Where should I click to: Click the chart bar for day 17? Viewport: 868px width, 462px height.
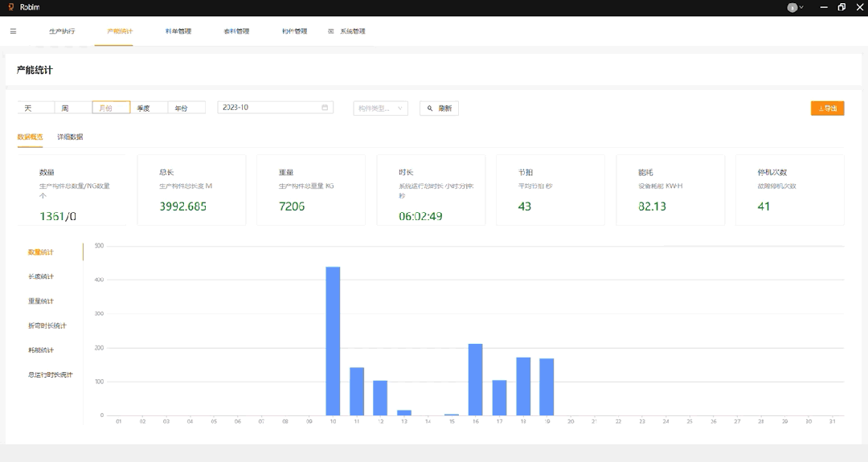[x=499, y=398]
